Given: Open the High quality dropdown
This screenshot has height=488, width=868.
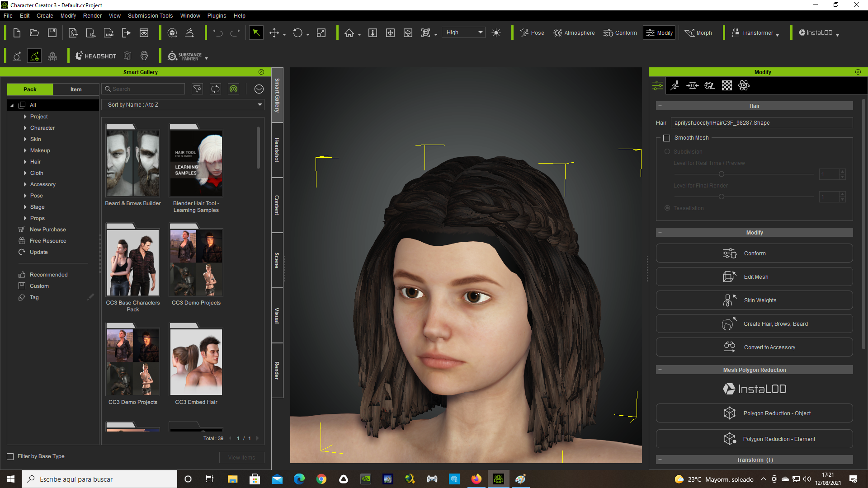Looking at the screenshot, I should point(464,33).
